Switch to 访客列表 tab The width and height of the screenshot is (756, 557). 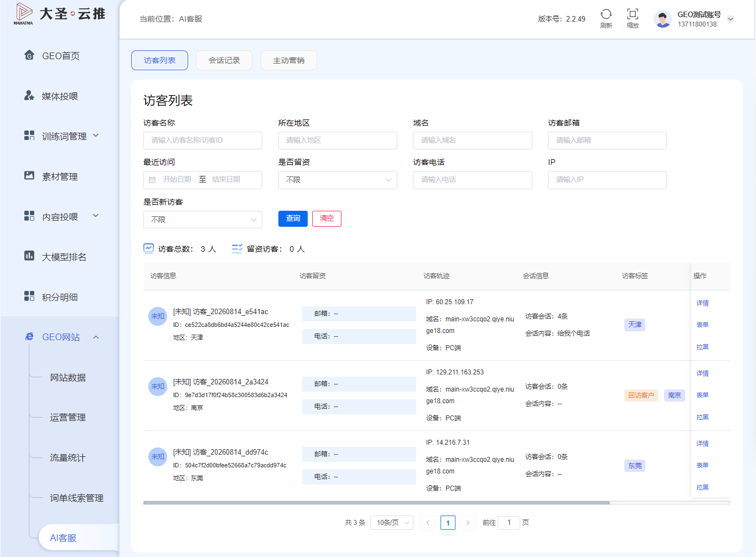pyautogui.click(x=159, y=60)
